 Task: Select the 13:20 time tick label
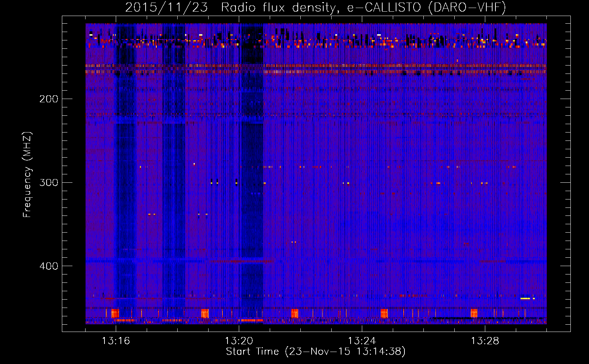pyautogui.click(x=239, y=341)
